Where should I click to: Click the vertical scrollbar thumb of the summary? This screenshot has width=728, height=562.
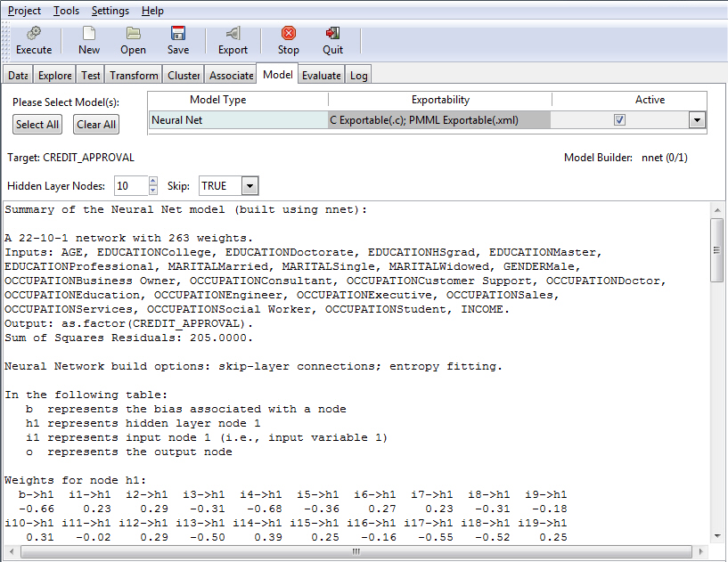tap(716, 249)
